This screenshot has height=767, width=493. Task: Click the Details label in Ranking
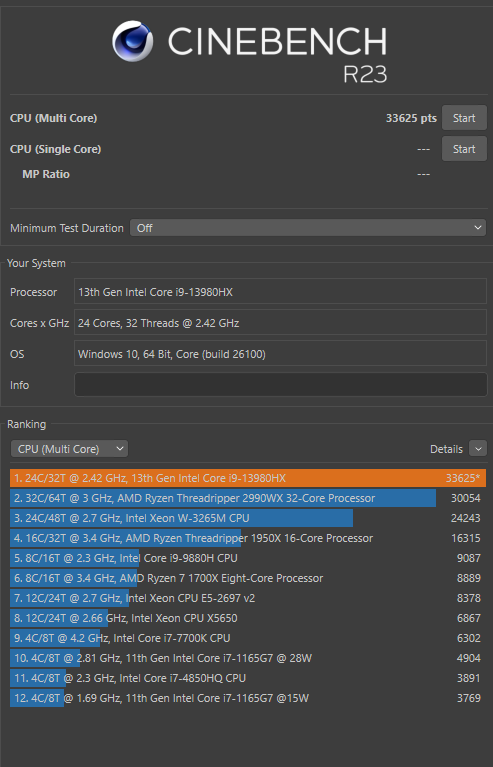tap(446, 449)
